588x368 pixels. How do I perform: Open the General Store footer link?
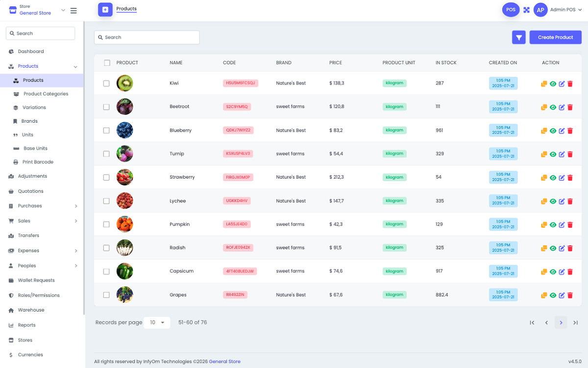click(x=224, y=361)
